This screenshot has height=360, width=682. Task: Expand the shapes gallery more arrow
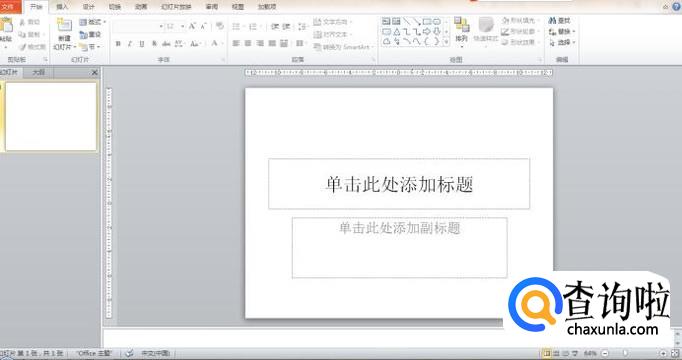click(446, 42)
